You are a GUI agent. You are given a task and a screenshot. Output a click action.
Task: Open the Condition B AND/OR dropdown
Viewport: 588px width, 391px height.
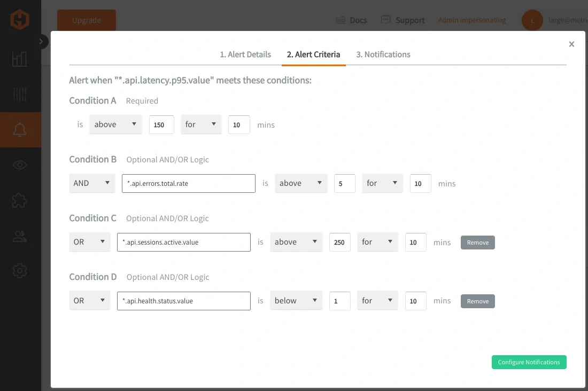(x=91, y=183)
